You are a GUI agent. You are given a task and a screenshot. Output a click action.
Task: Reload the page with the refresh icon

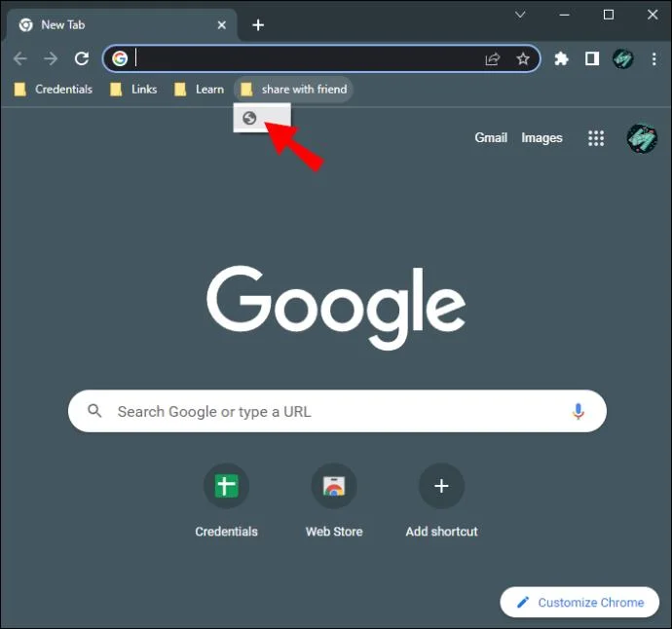pos(82,58)
